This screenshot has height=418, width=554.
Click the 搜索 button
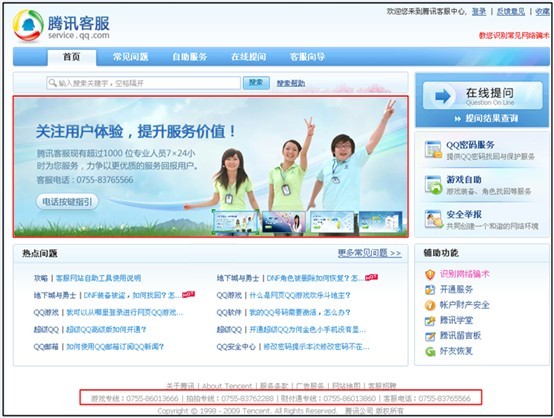click(256, 83)
